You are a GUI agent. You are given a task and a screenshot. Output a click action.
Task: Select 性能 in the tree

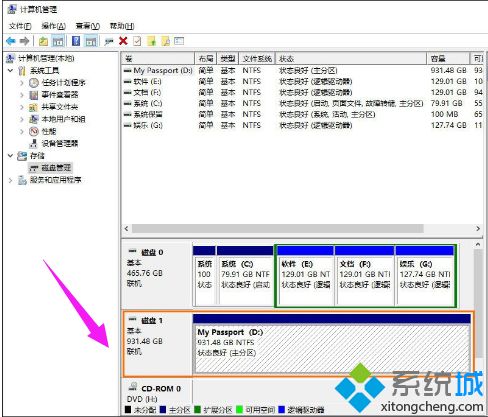[49, 131]
